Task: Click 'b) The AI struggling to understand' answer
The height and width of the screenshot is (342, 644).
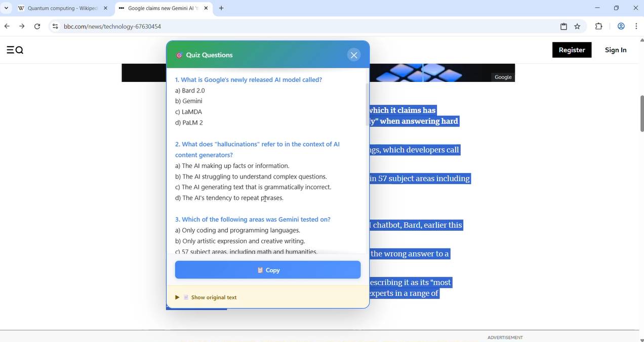Action: click(x=251, y=177)
